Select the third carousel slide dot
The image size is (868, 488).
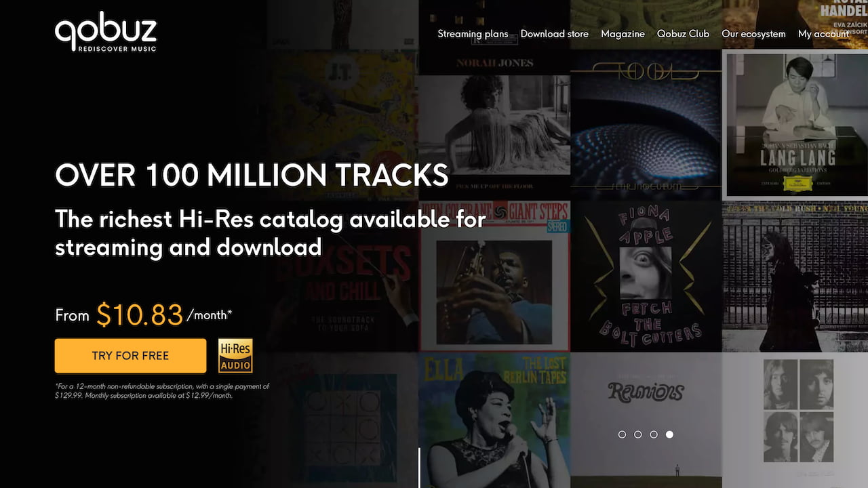[653, 434]
